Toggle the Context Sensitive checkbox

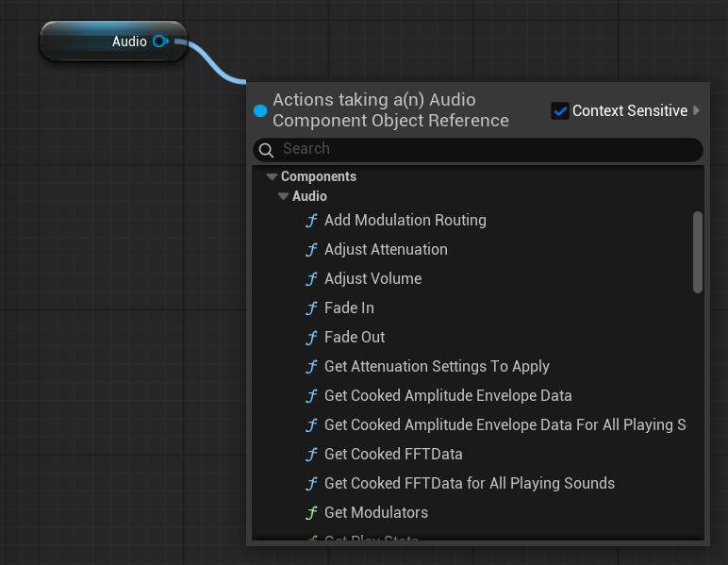(x=560, y=111)
